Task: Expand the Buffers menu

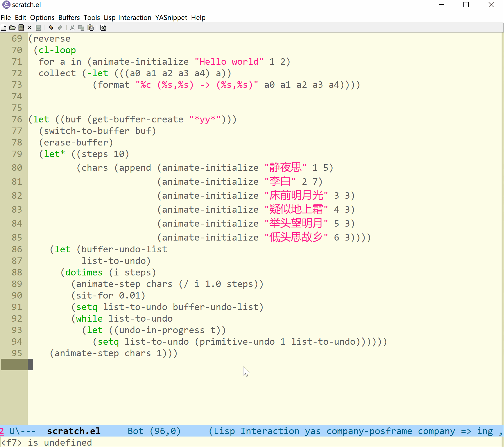Action: [69, 18]
